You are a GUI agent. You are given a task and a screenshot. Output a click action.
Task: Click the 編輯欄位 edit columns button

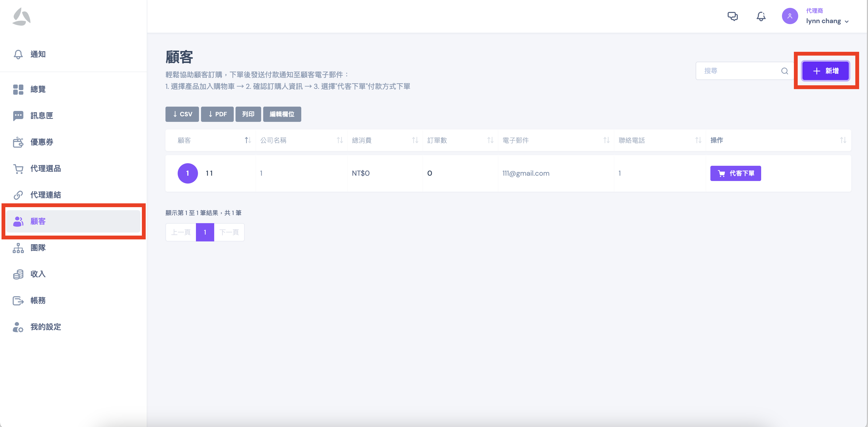pyautogui.click(x=282, y=114)
